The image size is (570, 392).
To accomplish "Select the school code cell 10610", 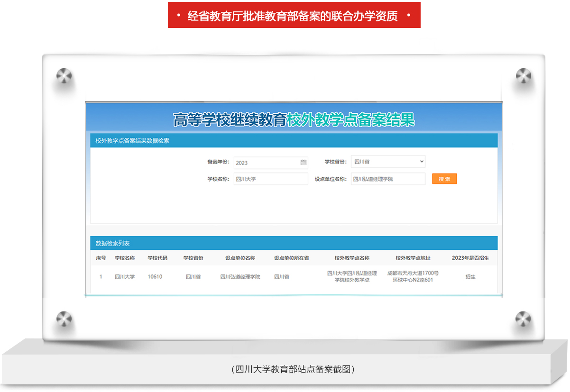I will pyautogui.click(x=155, y=277).
